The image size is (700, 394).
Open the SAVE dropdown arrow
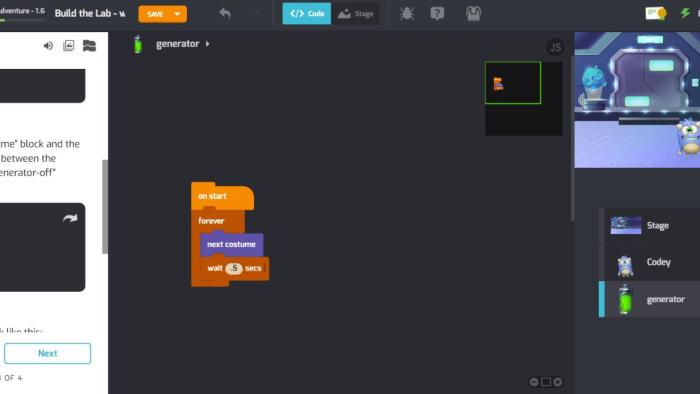pyautogui.click(x=178, y=14)
